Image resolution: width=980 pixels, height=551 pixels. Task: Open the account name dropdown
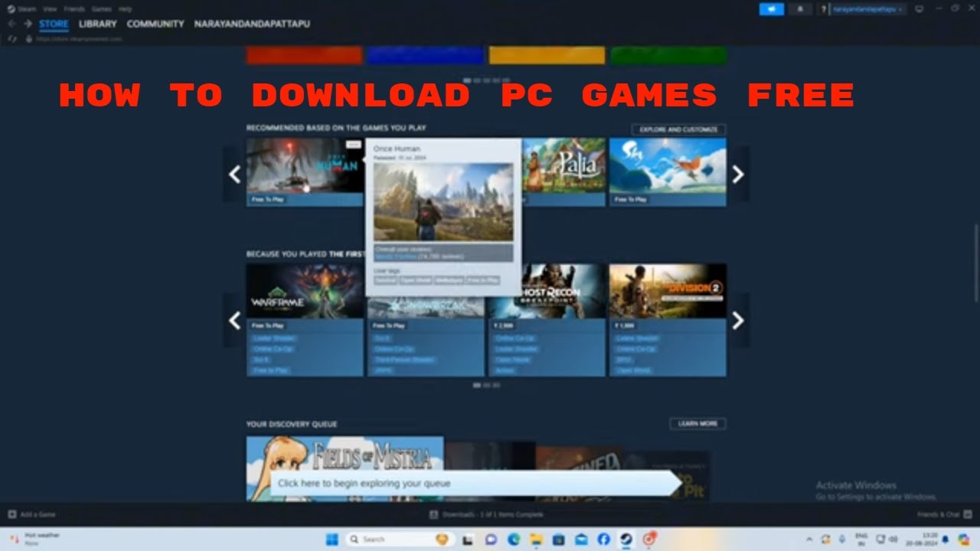pyautogui.click(x=869, y=9)
